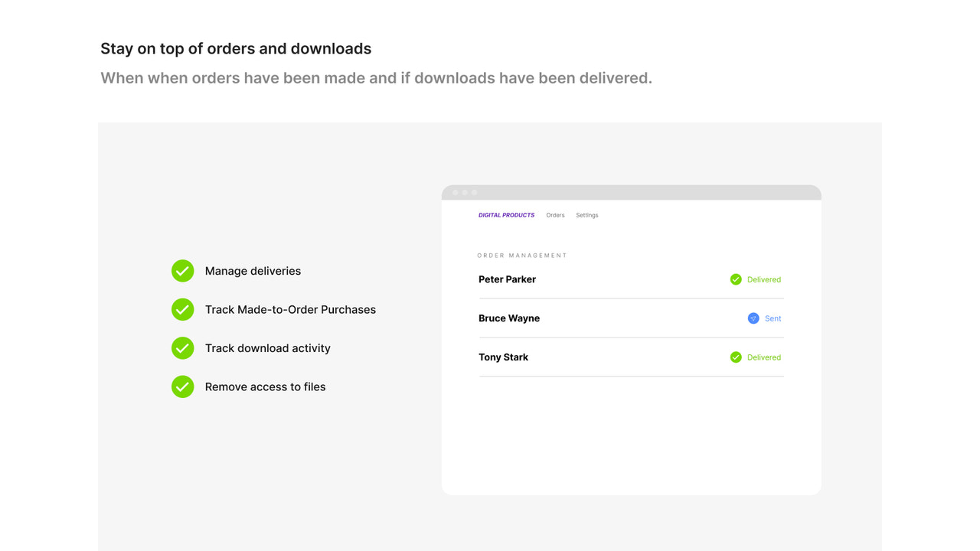Click the blue Sent icon for Bruce Wayne

coord(753,318)
